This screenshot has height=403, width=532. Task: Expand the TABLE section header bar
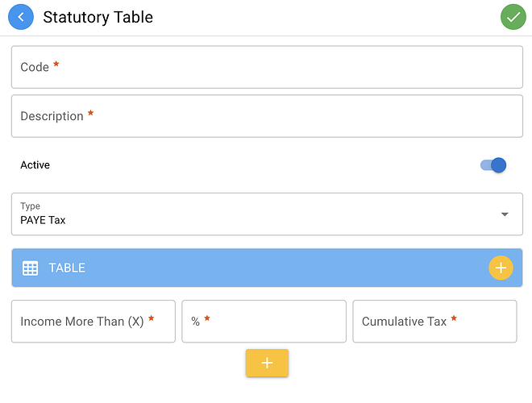[x=267, y=268]
